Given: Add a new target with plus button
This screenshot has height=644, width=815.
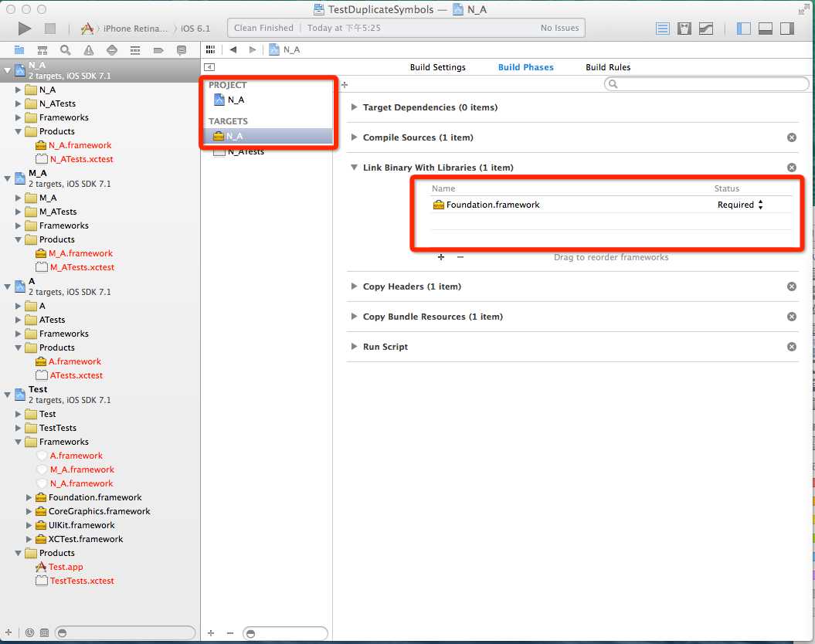Looking at the screenshot, I should pyautogui.click(x=210, y=632).
